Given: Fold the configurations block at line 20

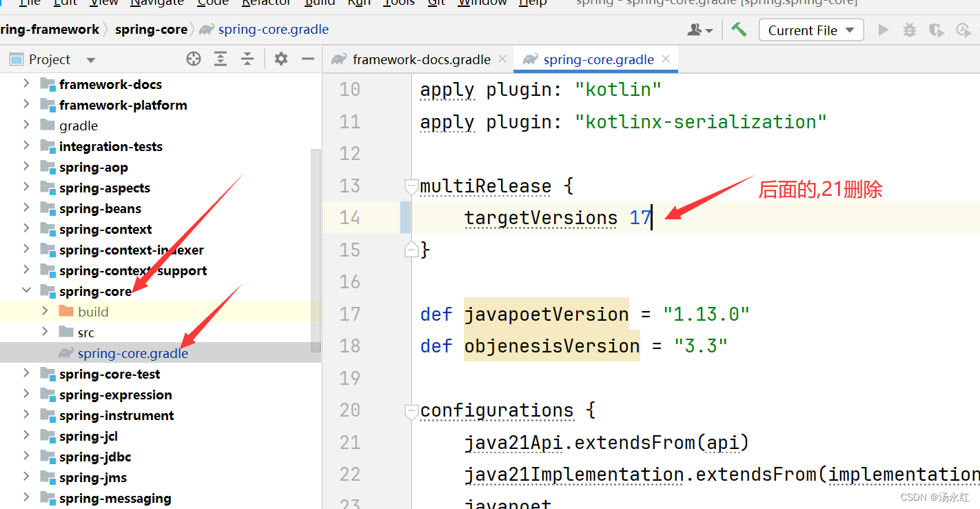Looking at the screenshot, I should (411, 411).
